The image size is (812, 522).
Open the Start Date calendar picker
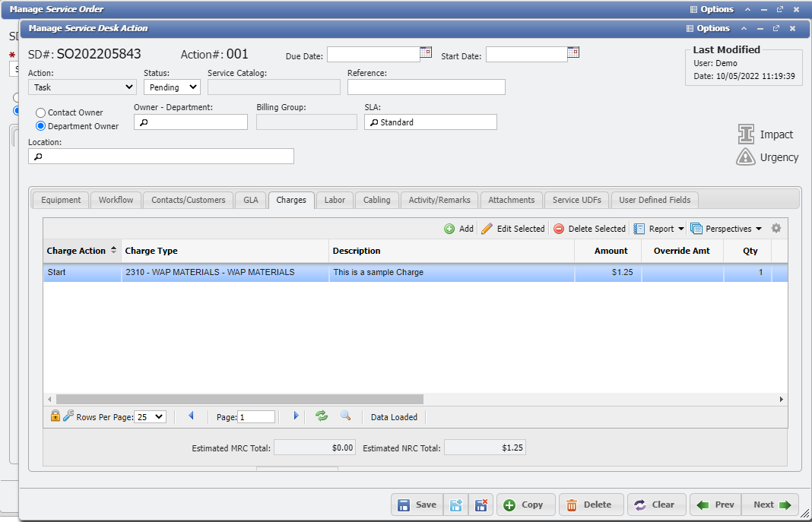point(573,53)
